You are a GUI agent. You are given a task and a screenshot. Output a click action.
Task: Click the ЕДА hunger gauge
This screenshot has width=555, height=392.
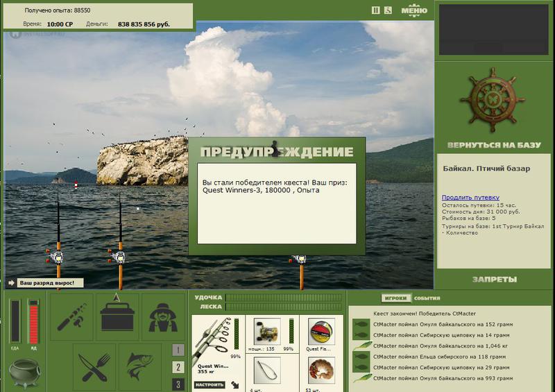(15, 321)
